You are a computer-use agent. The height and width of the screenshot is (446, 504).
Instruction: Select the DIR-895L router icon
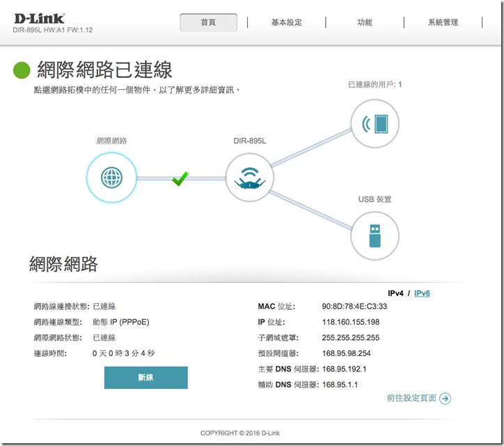[250, 177]
